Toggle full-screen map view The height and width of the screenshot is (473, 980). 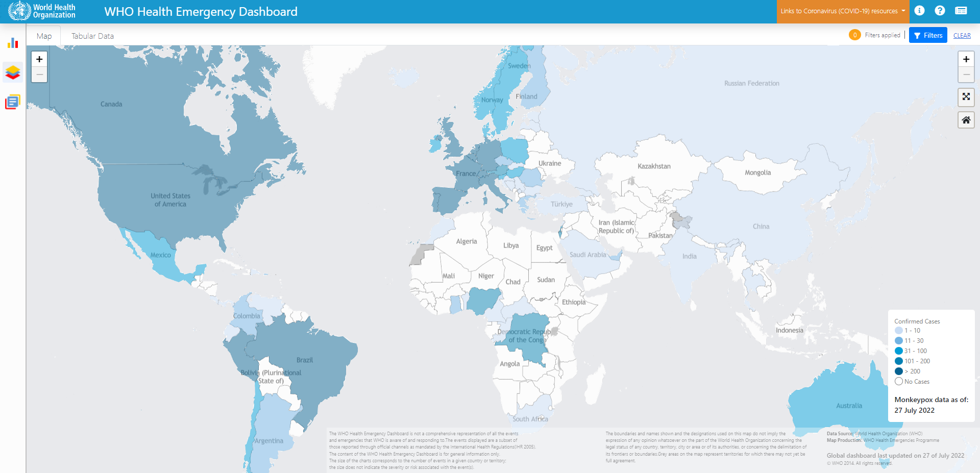tap(966, 97)
